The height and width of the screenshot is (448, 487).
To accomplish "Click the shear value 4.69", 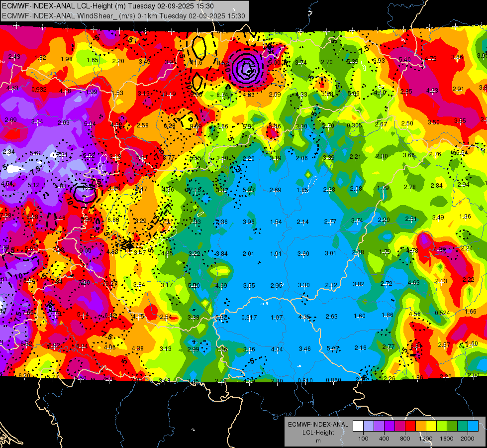I will [221, 285].
